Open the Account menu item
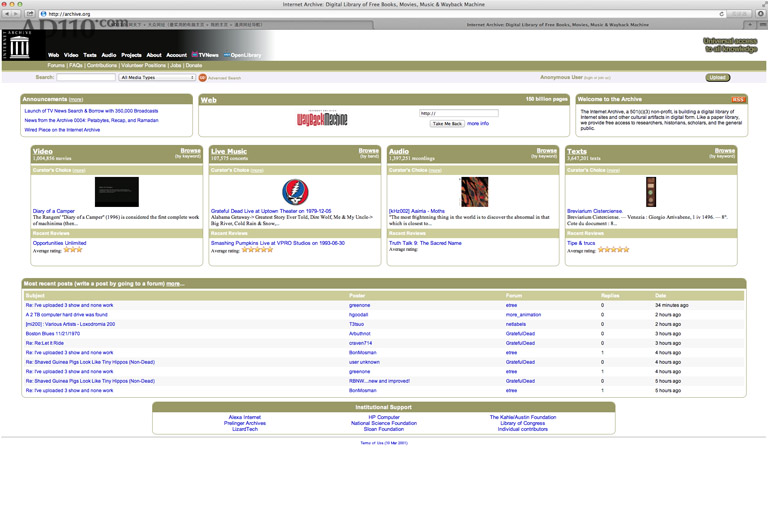Image resolution: width=768 pixels, height=511 pixels. click(x=176, y=55)
